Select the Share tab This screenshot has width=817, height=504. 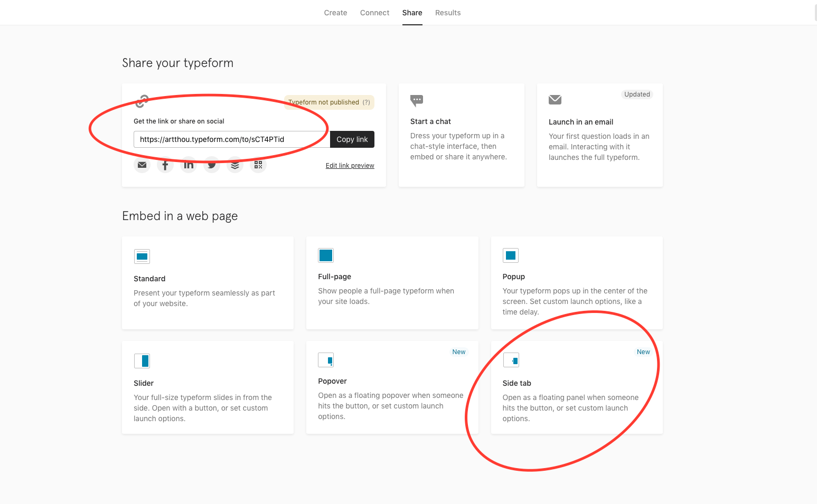click(412, 13)
